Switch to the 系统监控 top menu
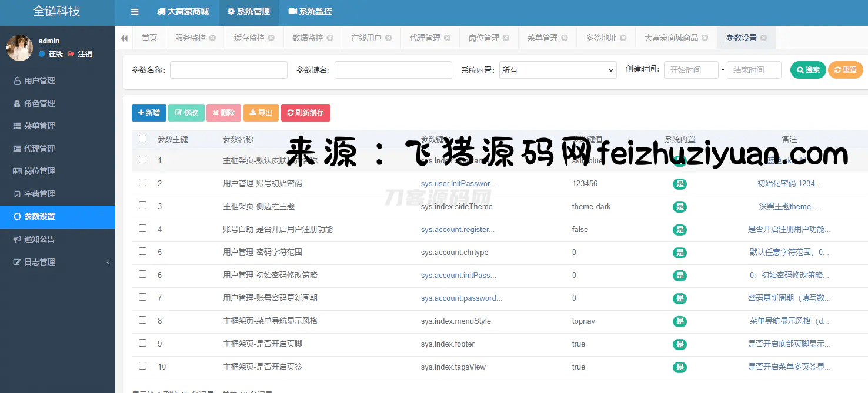The height and width of the screenshot is (393, 868). (x=311, y=12)
